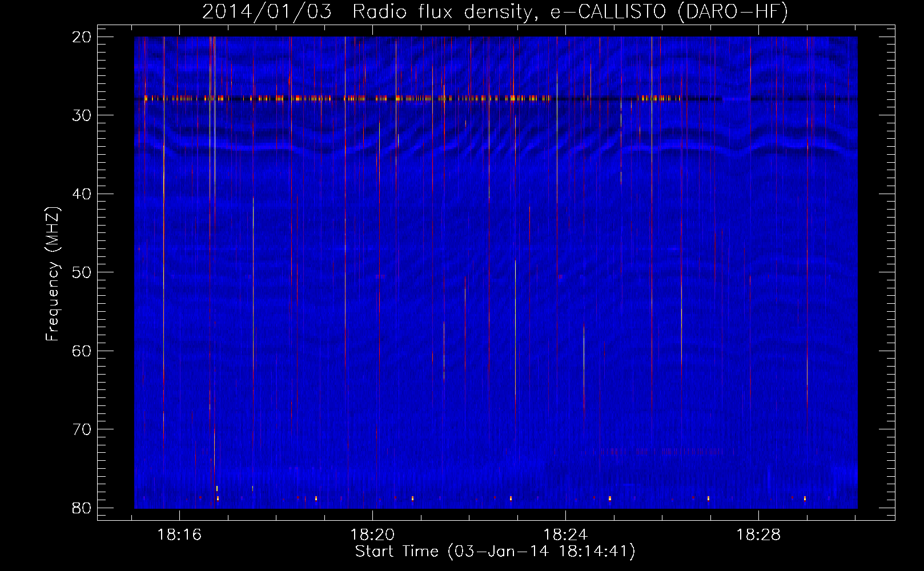Click the '18:24' time tick label

tap(565, 535)
